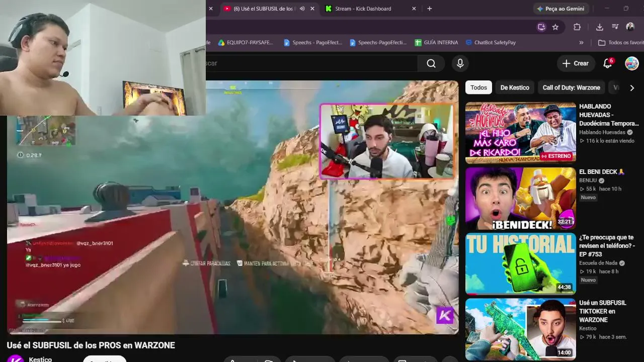Screen dimensions: 644x362
Task: Open the EQUIPO7-PAYSAFE bookmark
Action: (x=246, y=43)
